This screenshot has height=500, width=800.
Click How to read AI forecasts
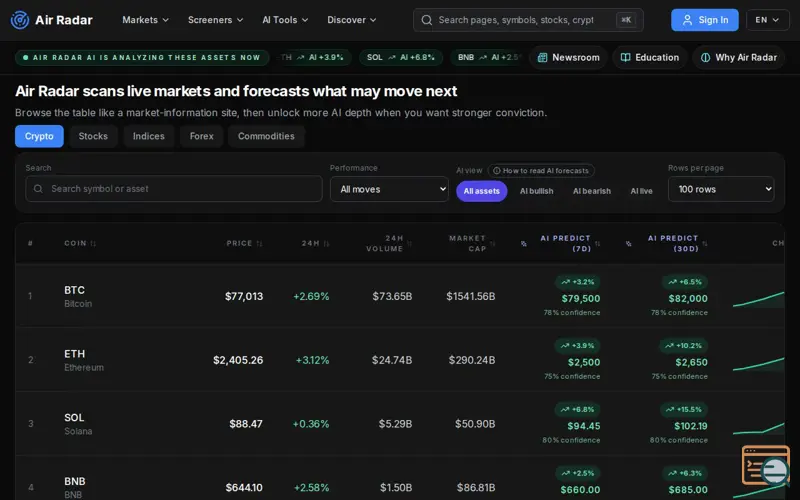[x=541, y=170]
